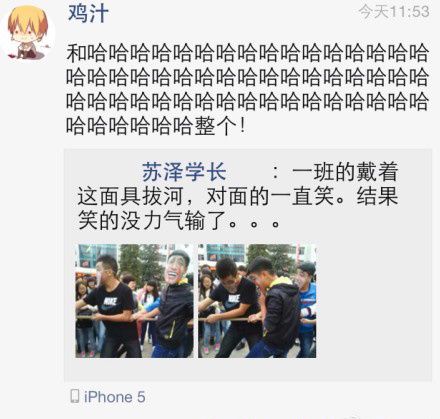Tap the masked face in left photo
Image resolution: width=440 pixels, height=419 pixels.
pyautogui.click(x=177, y=265)
